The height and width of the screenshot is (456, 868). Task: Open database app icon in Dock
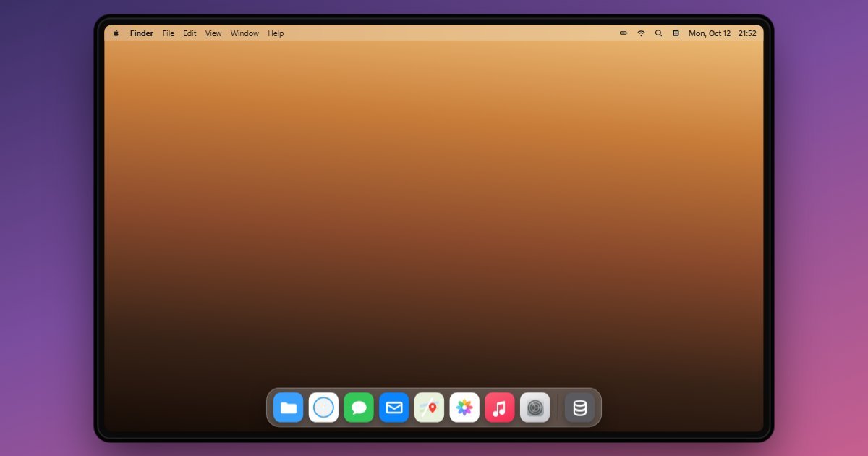(x=579, y=408)
